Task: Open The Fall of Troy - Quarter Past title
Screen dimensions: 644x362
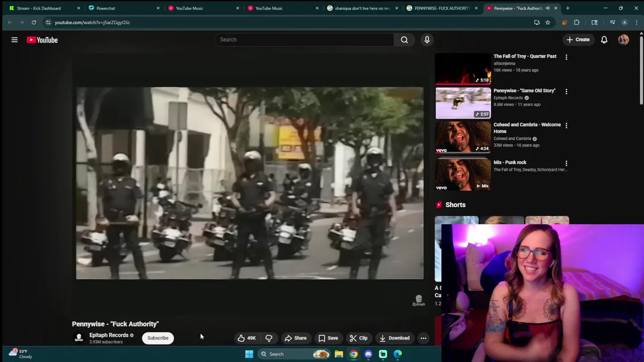Action: click(x=525, y=56)
